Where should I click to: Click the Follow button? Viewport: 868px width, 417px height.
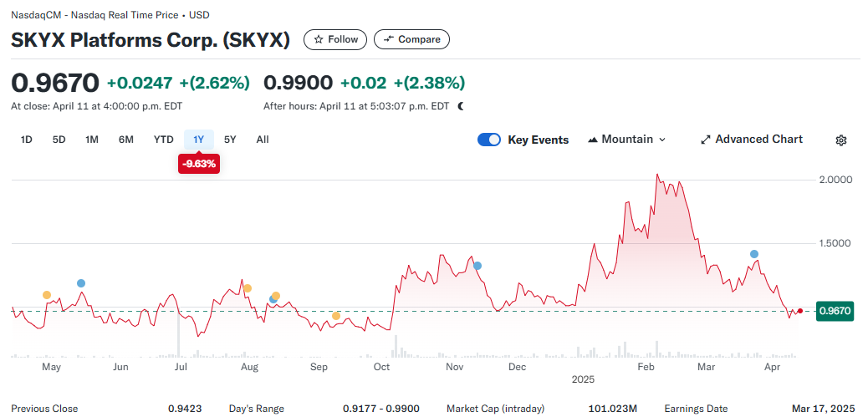click(x=335, y=39)
